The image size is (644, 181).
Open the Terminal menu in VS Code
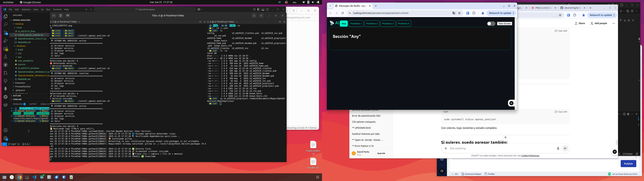(57, 10)
